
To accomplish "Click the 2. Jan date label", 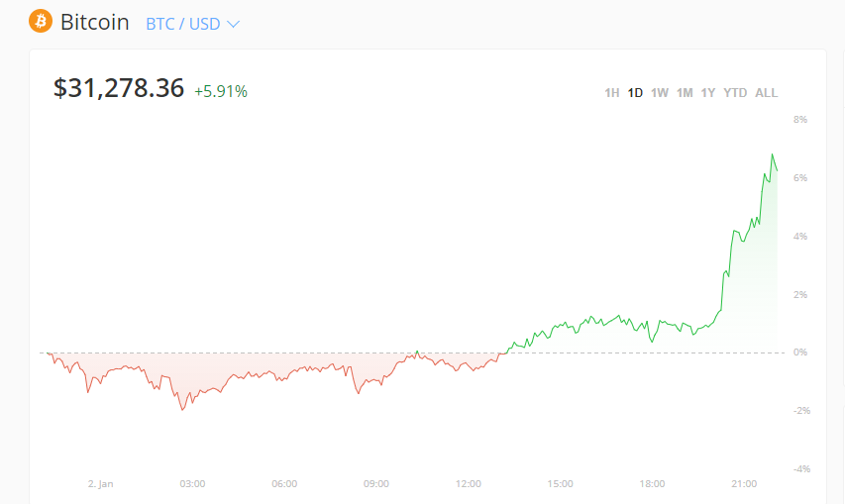I will pyautogui.click(x=101, y=484).
